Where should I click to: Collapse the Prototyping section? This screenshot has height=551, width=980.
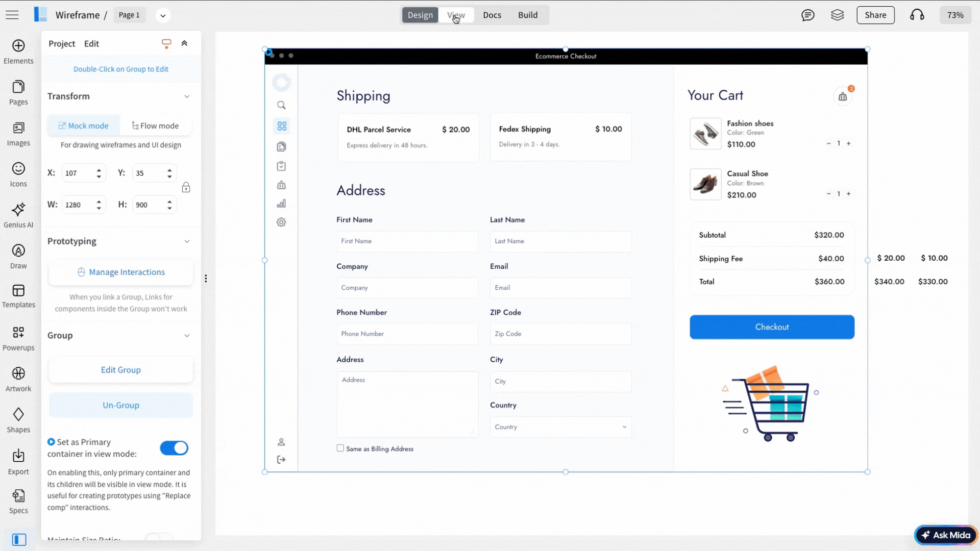[x=187, y=241]
